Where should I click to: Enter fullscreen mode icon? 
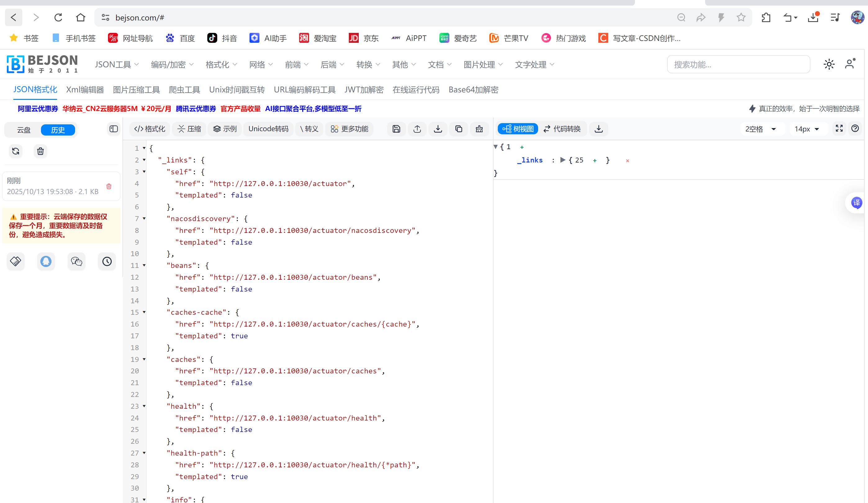click(x=839, y=128)
